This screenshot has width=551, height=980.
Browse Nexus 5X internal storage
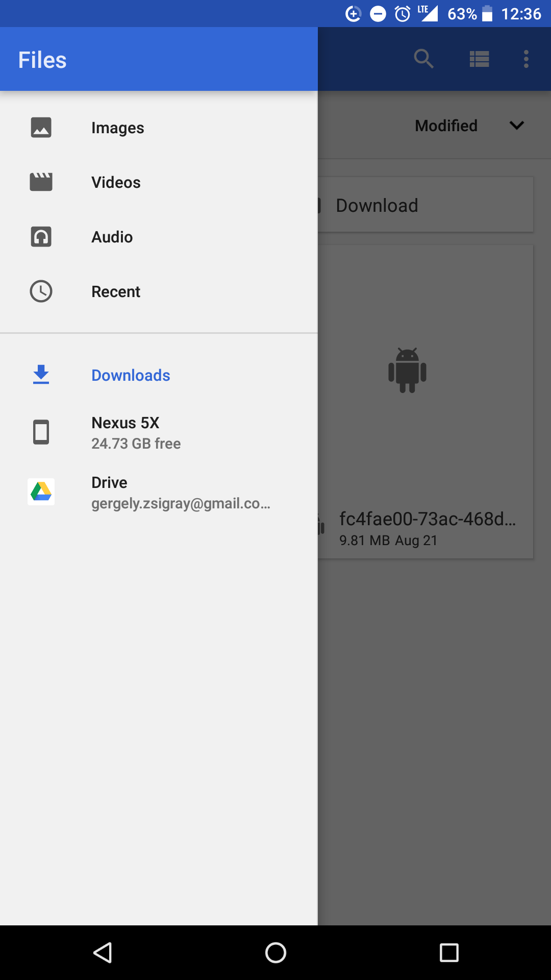[159, 432]
